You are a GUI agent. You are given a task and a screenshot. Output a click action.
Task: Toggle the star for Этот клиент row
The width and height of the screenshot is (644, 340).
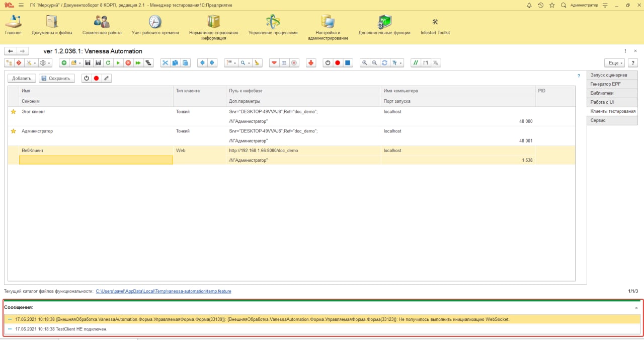pos(14,111)
